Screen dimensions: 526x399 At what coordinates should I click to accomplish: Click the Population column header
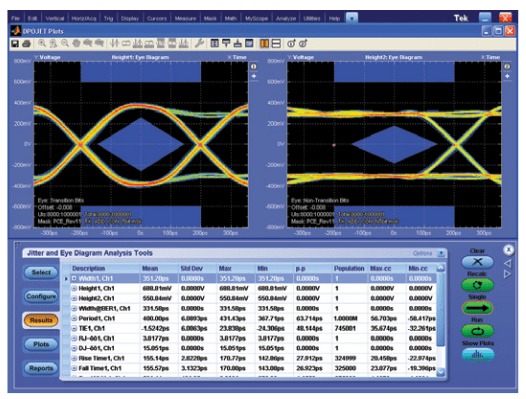tap(349, 268)
